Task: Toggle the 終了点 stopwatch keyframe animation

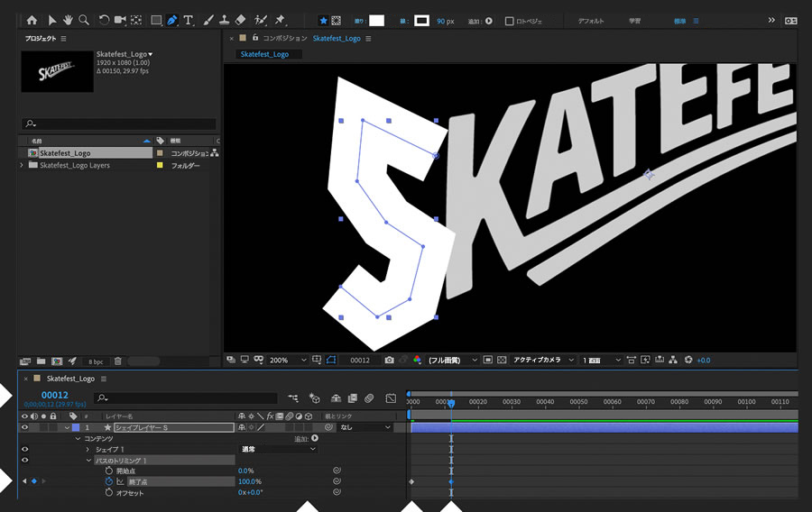Action: 109,482
